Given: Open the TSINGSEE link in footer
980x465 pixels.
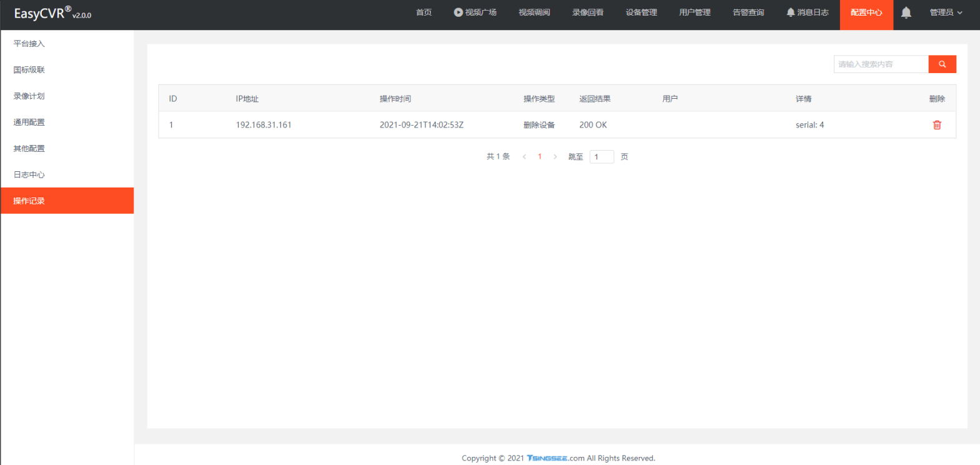Looking at the screenshot, I should tap(547, 458).
